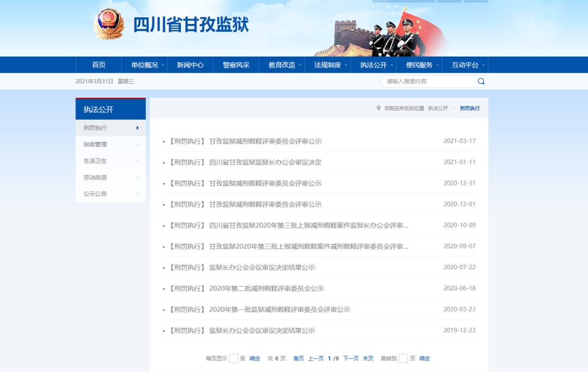The height and width of the screenshot is (372, 588).
Task: Click the location pin icon in breadcrumb
Action: pos(378,108)
